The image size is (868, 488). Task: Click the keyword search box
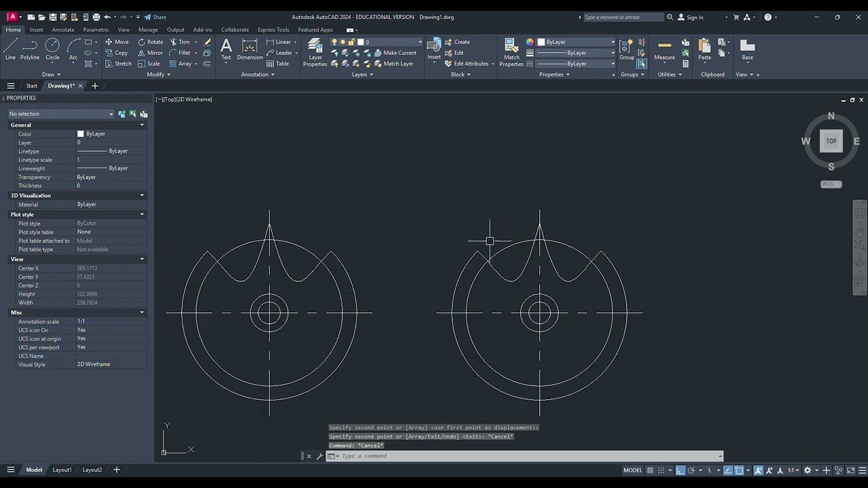coord(623,17)
